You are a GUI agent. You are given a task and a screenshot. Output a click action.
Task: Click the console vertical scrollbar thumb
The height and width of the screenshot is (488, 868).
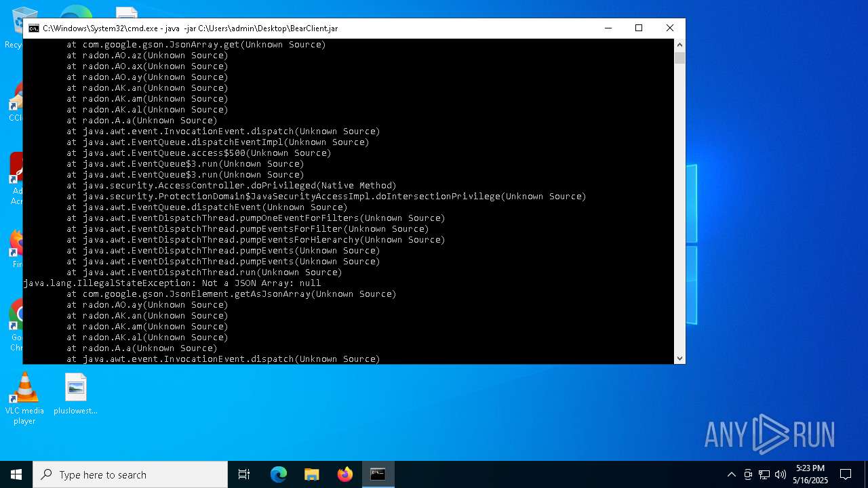coord(679,58)
